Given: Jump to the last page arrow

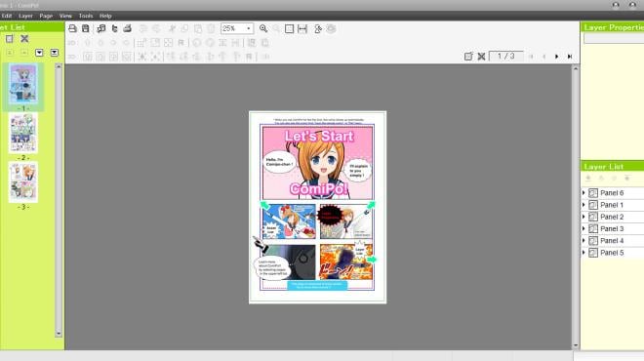Looking at the screenshot, I should [x=570, y=57].
